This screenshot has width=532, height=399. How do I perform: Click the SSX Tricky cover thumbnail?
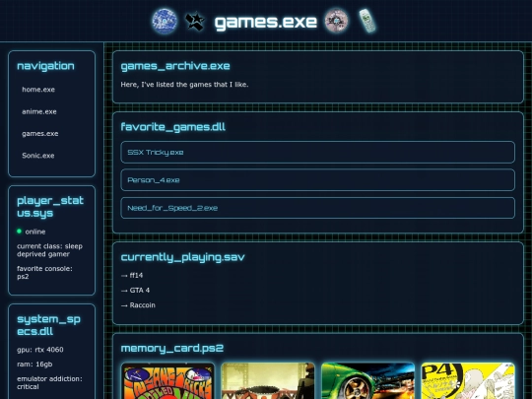(x=167, y=381)
